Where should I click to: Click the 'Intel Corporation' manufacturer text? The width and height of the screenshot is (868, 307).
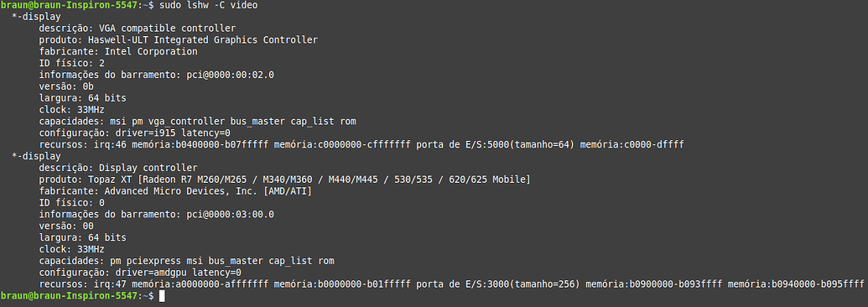(x=151, y=51)
